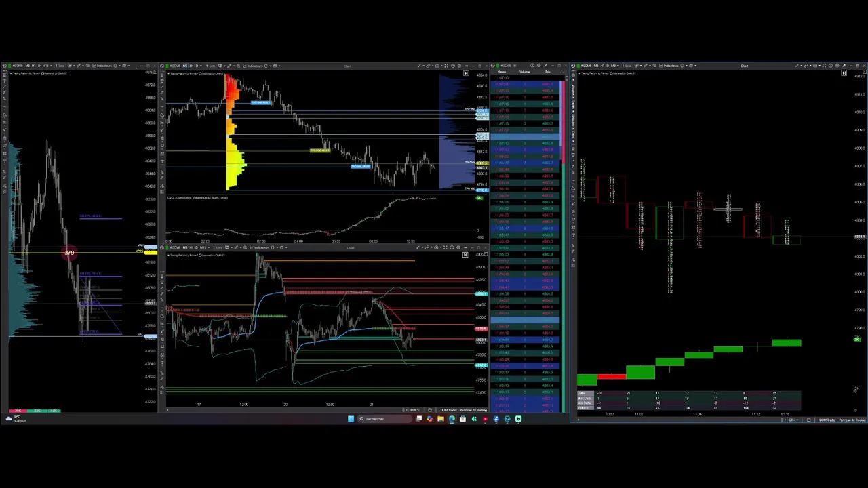
Task: Click the mouse mode icon in right chart
Action: (682, 66)
